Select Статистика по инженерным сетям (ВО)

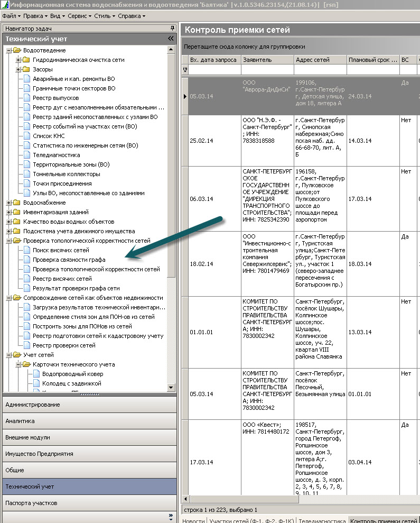tap(86, 145)
